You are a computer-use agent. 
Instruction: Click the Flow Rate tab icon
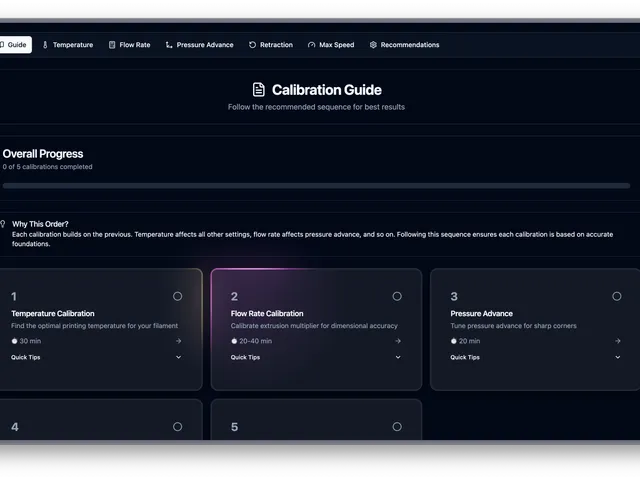point(112,45)
